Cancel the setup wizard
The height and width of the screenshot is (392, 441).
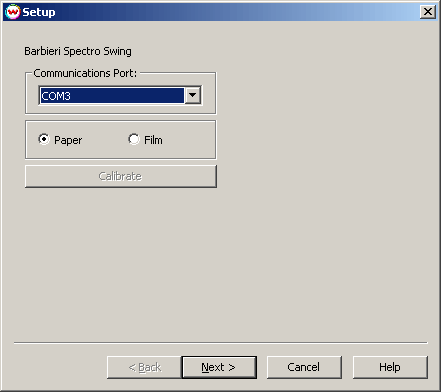[304, 367]
